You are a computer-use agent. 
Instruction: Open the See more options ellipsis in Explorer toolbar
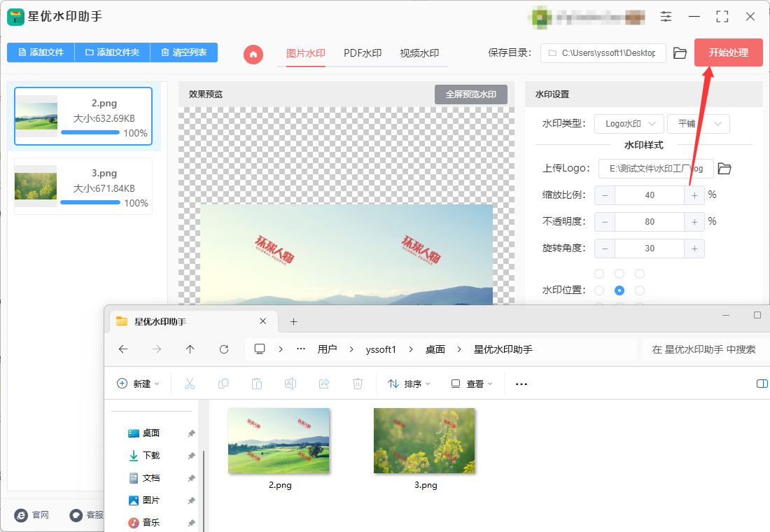(521, 384)
